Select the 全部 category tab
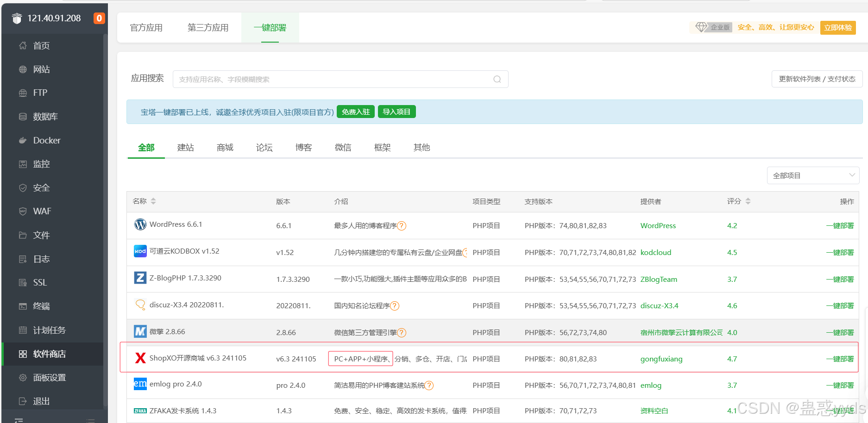868x423 pixels. (x=146, y=148)
